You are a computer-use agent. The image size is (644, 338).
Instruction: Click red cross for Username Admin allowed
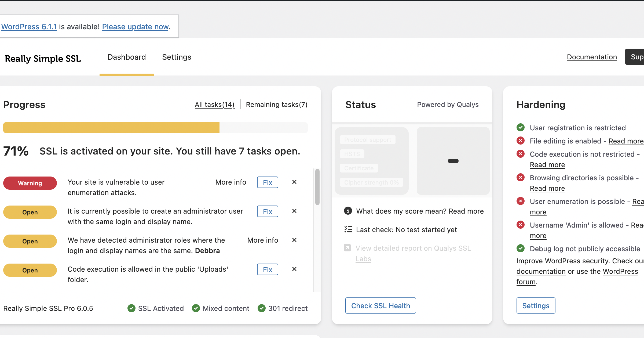(521, 225)
